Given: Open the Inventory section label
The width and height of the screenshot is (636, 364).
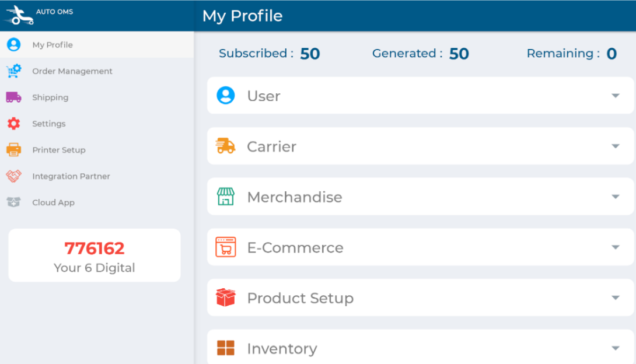Looking at the screenshot, I should pyautogui.click(x=282, y=349).
